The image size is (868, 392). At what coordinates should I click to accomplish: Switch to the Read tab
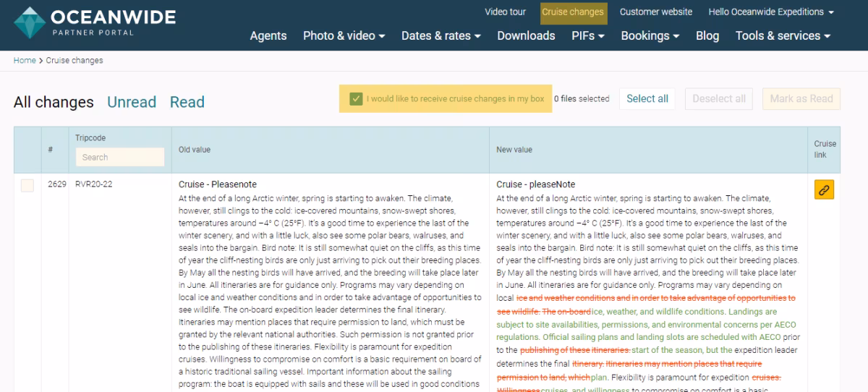tap(187, 102)
